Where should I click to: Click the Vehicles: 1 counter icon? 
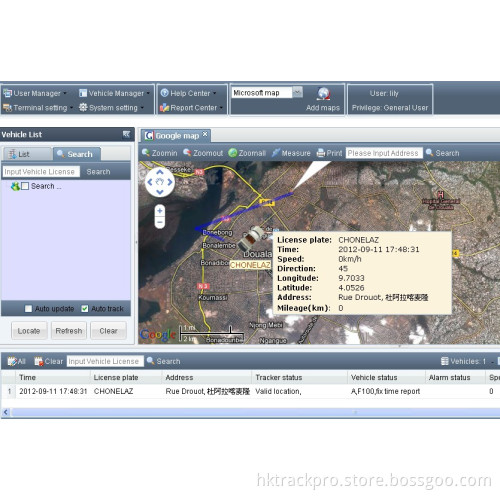tap(445, 361)
